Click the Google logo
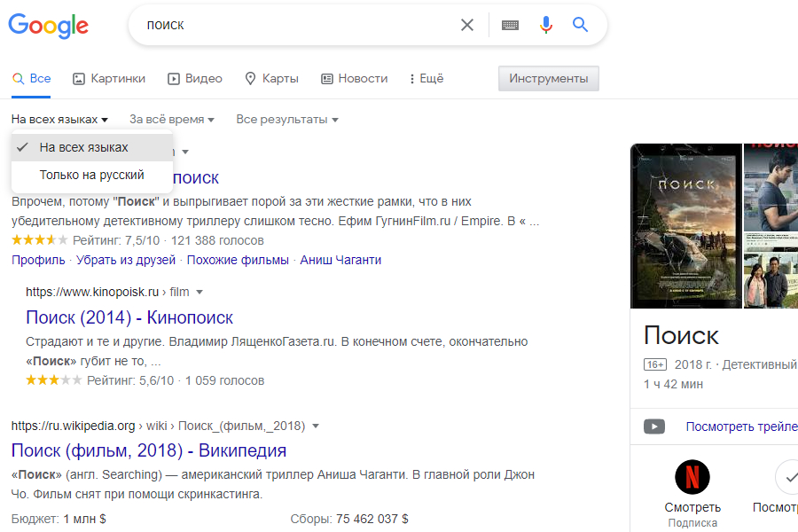The width and height of the screenshot is (798, 532). 49,26
